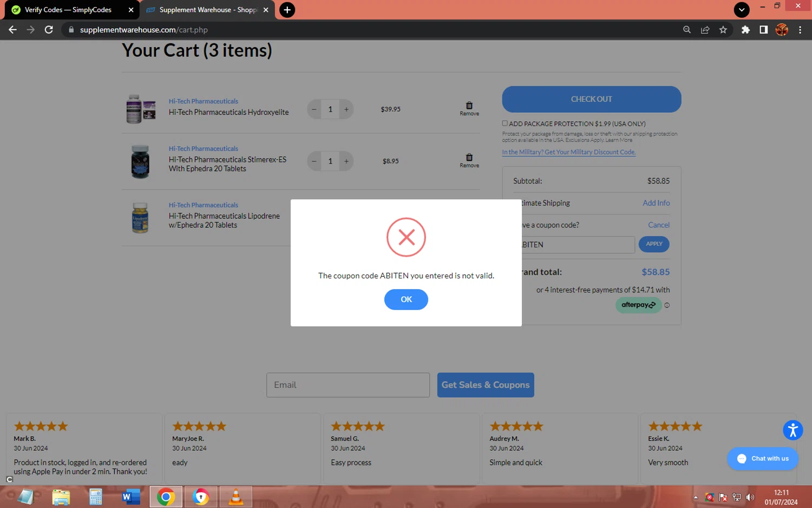Open the Stimerex-ES product thumbnail
This screenshot has width=812, height=508.
coord(140,161)
